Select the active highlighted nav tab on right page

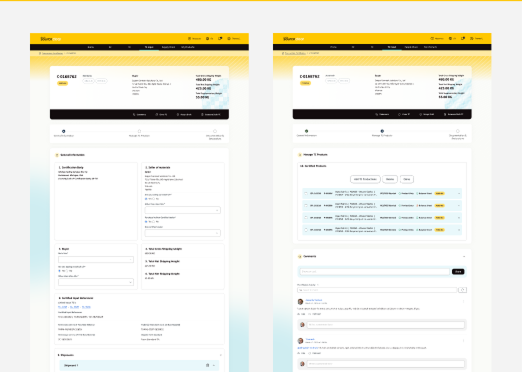(x=392, y=47)
